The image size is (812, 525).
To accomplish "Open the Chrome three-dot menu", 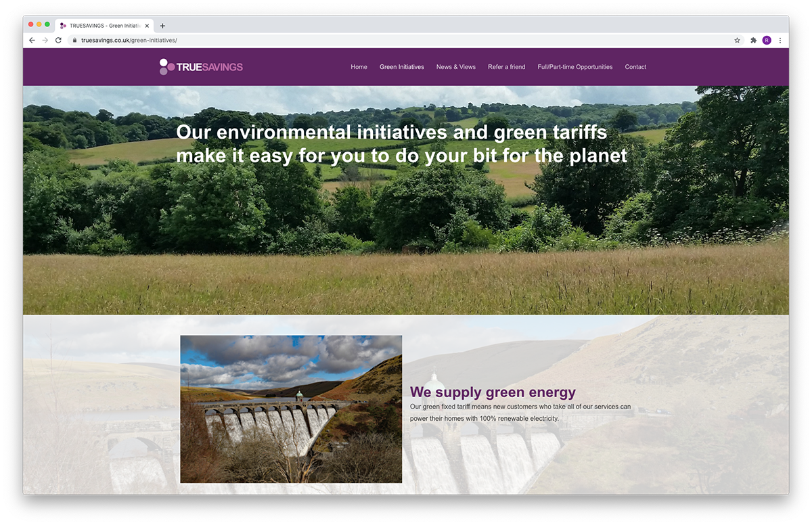I will click(x=780, y=41).
